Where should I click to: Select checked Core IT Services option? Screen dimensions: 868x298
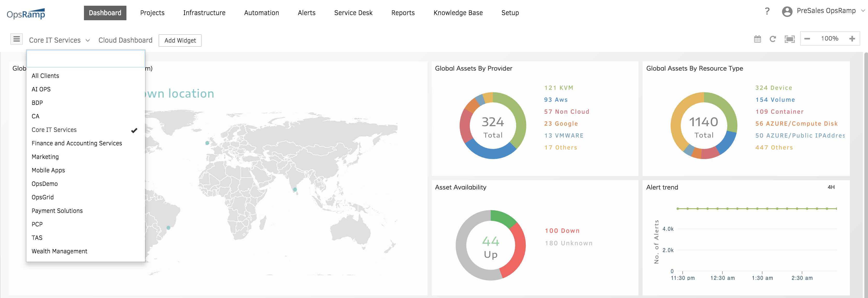tap(54, 130)
